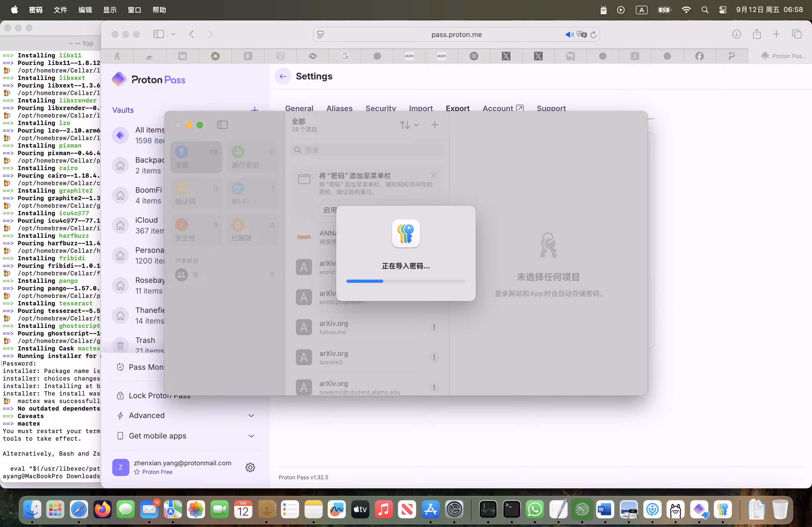Go back in Safari history

point(192,34)
